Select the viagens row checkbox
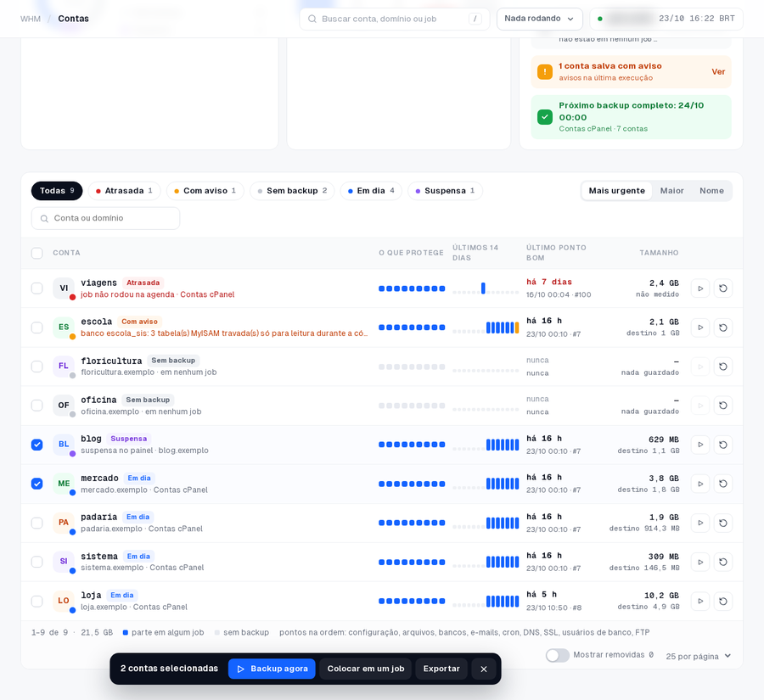764x700 pixels. pos(37,288)
